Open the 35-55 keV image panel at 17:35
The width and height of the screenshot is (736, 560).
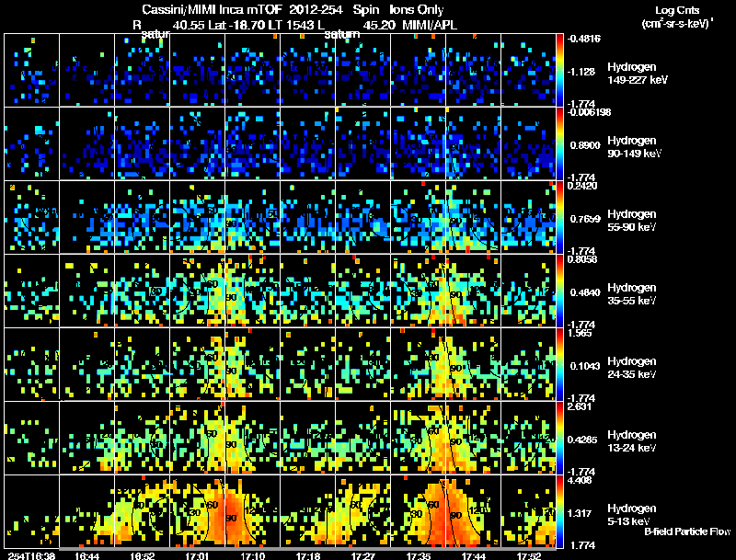coord(419,291)
